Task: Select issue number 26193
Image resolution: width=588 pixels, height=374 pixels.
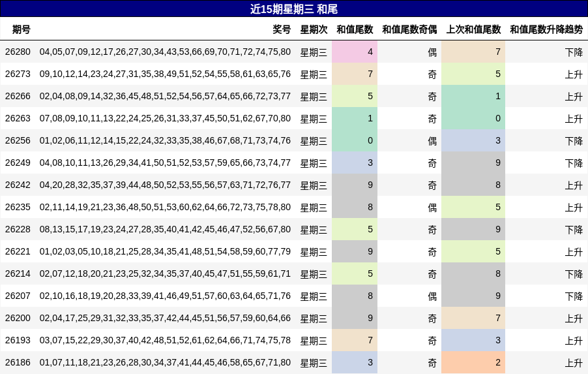Action: tap(18, 340)
